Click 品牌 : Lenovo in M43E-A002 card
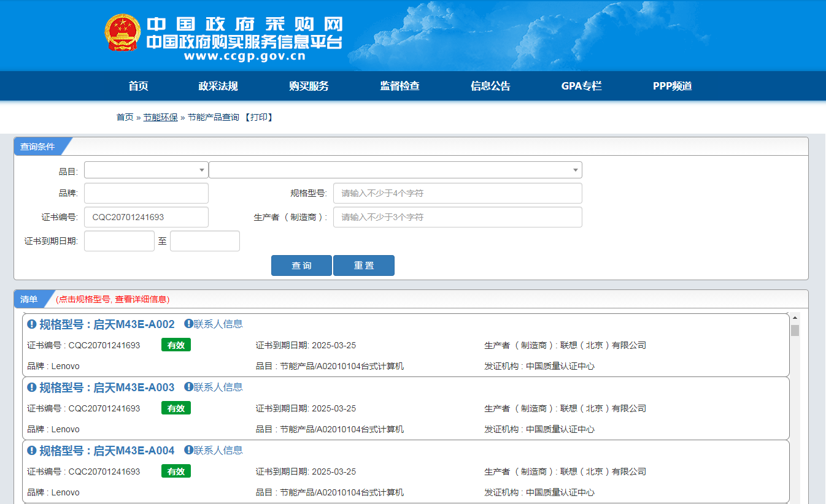The image size is (826, 504). (53, 366)
